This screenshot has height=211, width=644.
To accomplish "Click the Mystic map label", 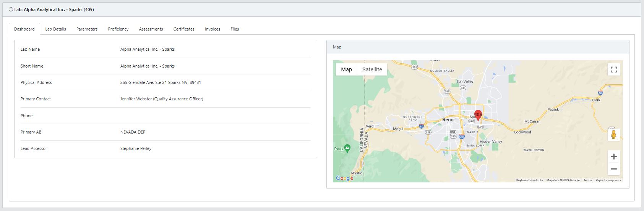I will [x=357, y=173].
